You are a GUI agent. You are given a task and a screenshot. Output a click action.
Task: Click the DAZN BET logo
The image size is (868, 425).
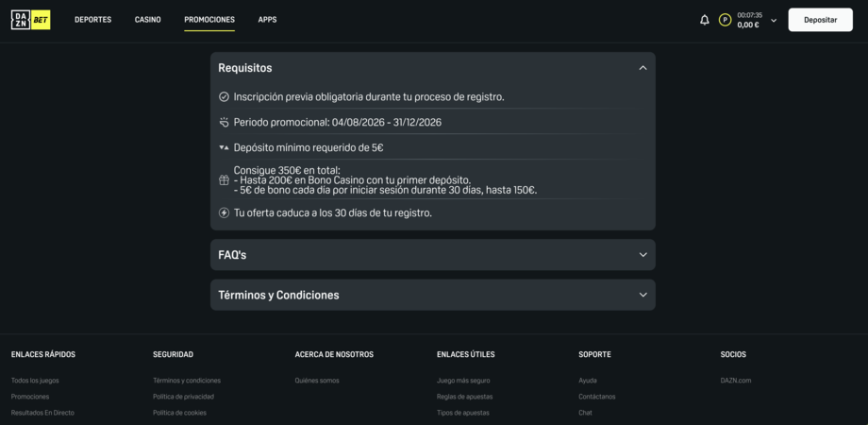coord(30,20)
